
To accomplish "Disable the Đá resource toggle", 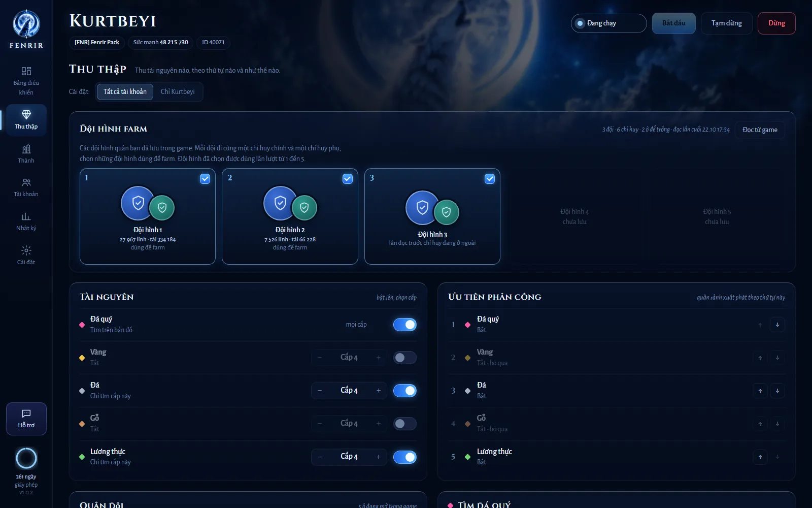I will tap(405, 391).
